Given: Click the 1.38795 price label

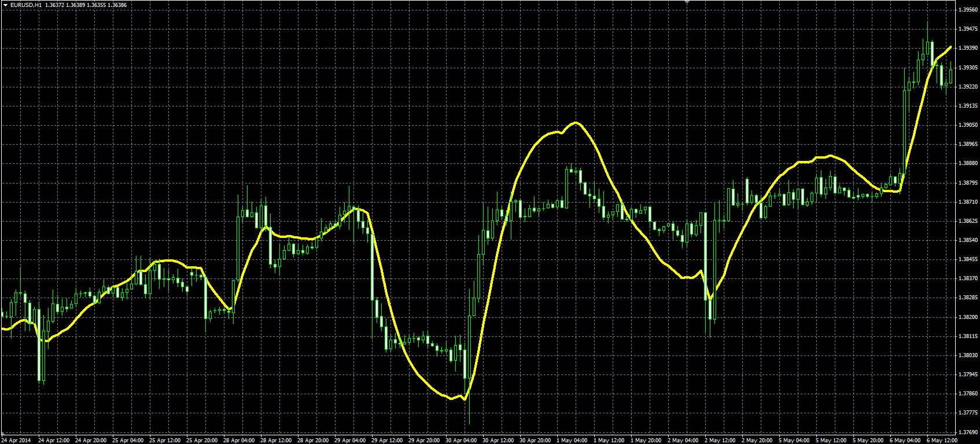Looking at the screenshot, I should tap(968, 183).
